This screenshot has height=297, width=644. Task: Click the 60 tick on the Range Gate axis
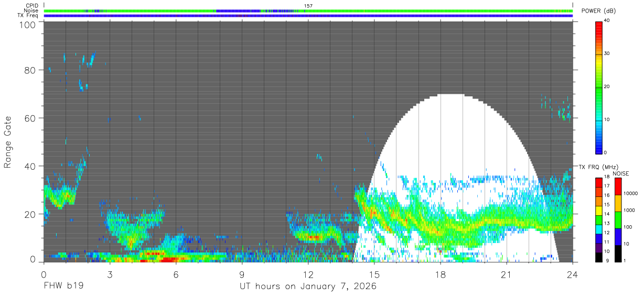click(x=30, y=118)
